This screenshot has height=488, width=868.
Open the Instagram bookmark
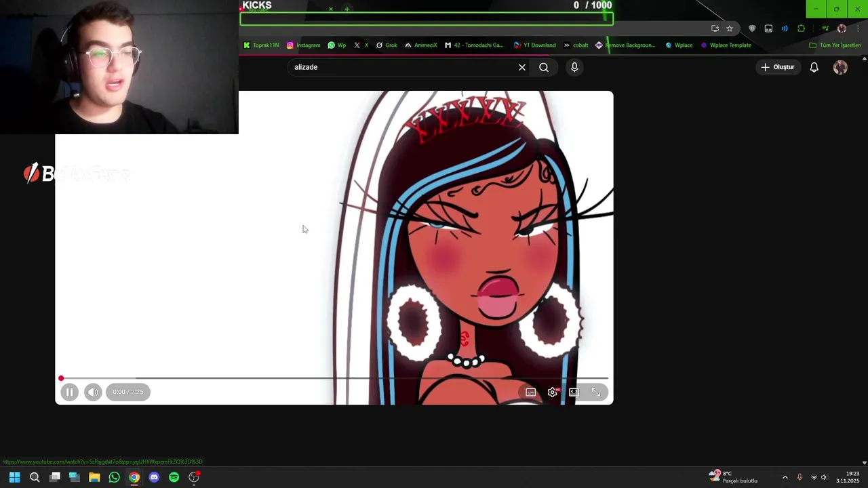point(303,45)
